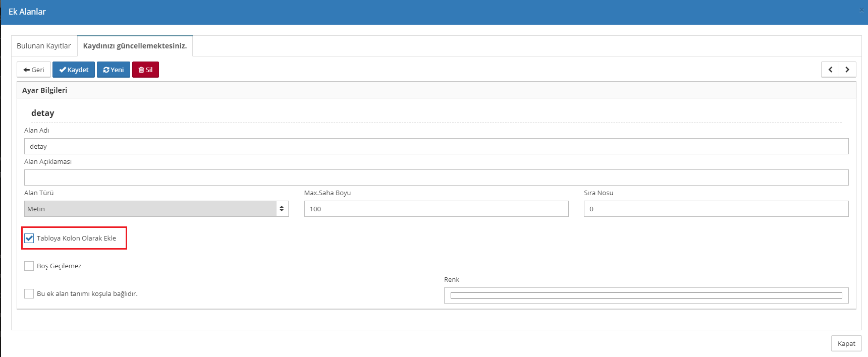This screenshot has width=868, height=357.
Task: Create a new record with Yeni
Action: pyautogui.click(x=114, y=70)
